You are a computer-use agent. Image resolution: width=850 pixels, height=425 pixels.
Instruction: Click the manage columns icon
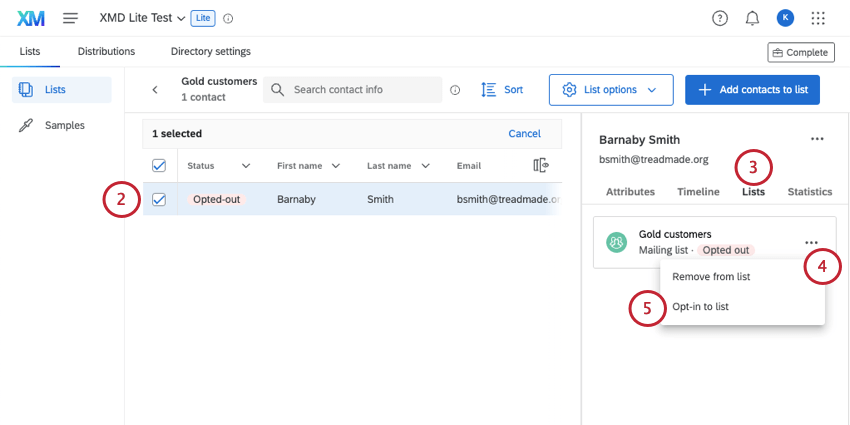coord(541,166)
